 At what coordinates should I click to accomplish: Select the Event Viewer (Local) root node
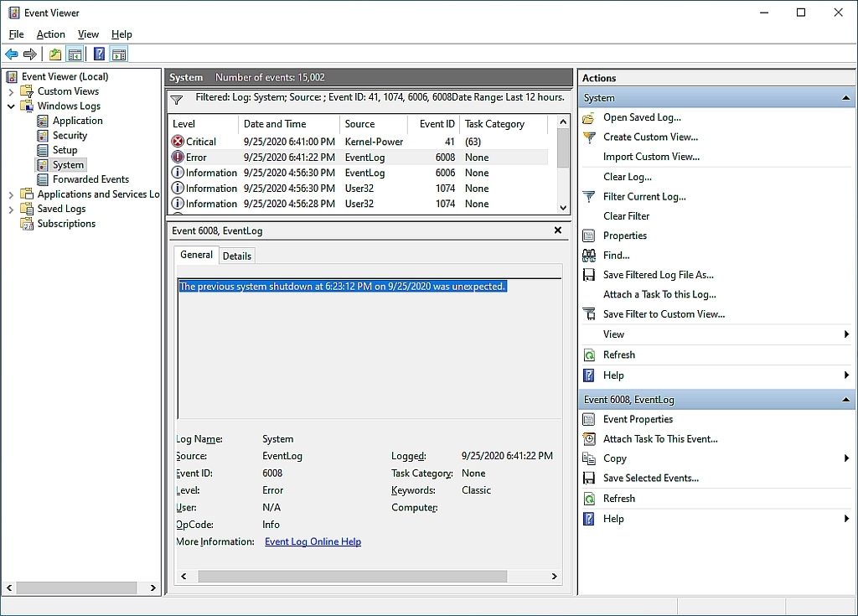(x=65, y=76)
